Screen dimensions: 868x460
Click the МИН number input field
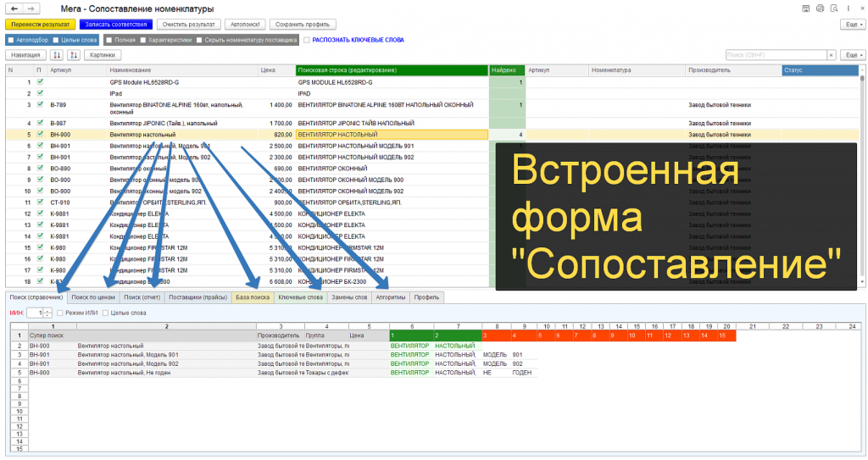coord(36,313)
